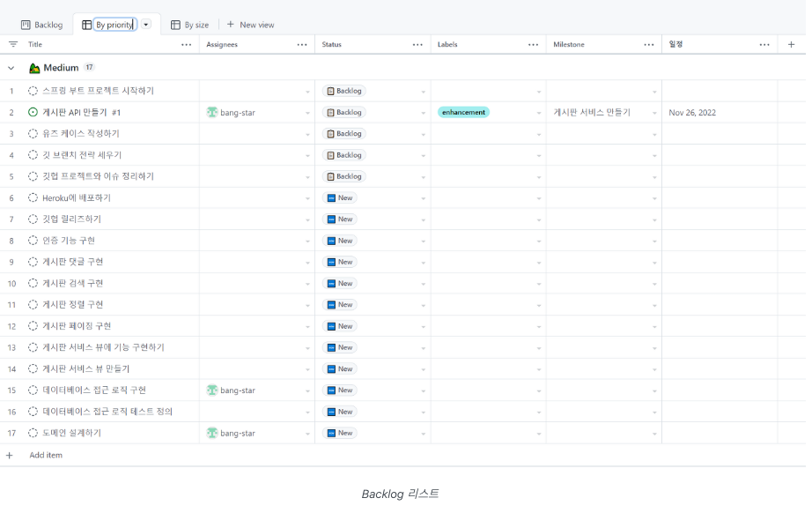Click draft icon of Heroku에 배포하기
Image resolution: width=812 pixels, height=513 pixels.
pos(33,197)
